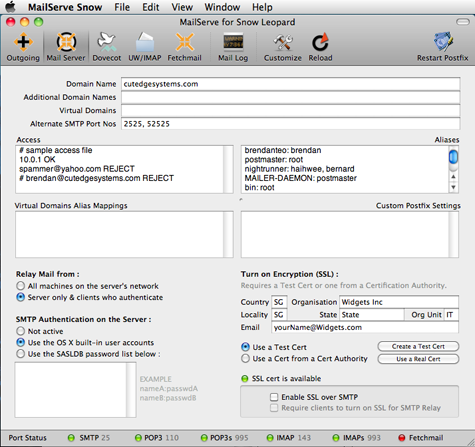Click the Additional Domain Names field
475x447 pixels.
(x=291, y=97)
